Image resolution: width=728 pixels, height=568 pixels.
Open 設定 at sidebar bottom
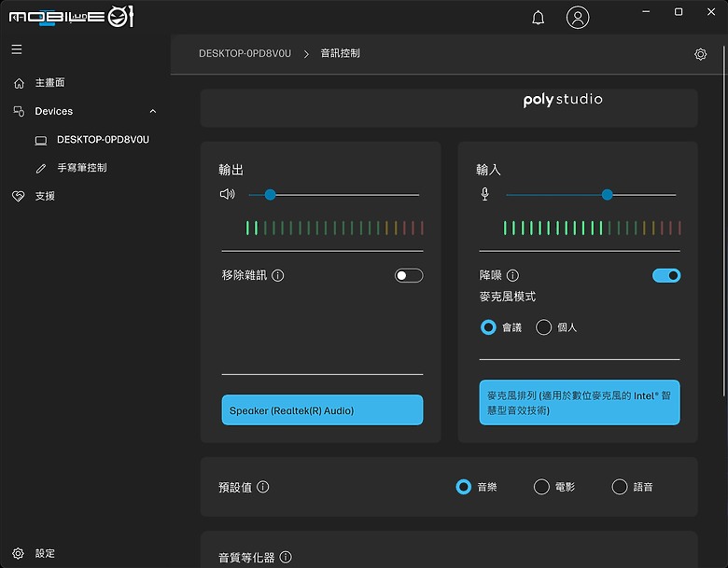tap(45, 553)
